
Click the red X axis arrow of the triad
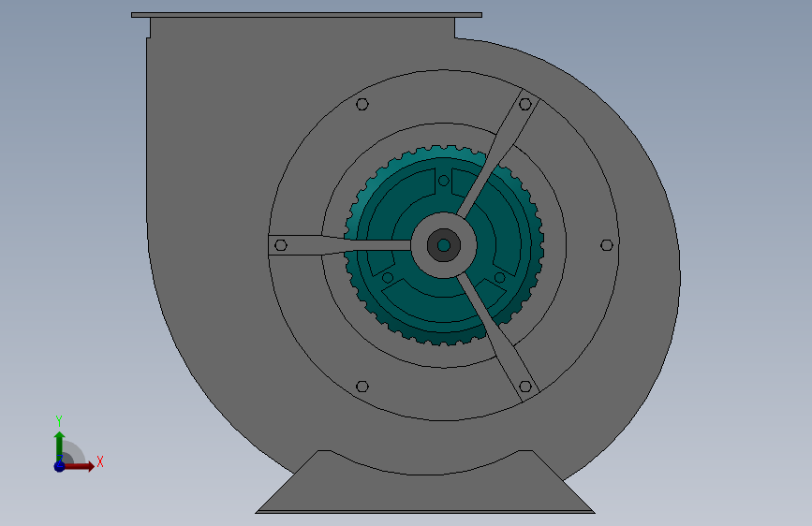[x=79, y=466]
